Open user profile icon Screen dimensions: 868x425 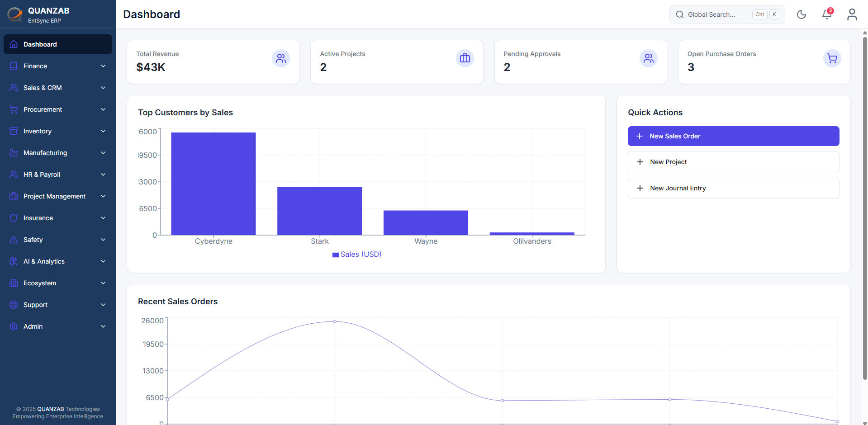click(852, 14)
